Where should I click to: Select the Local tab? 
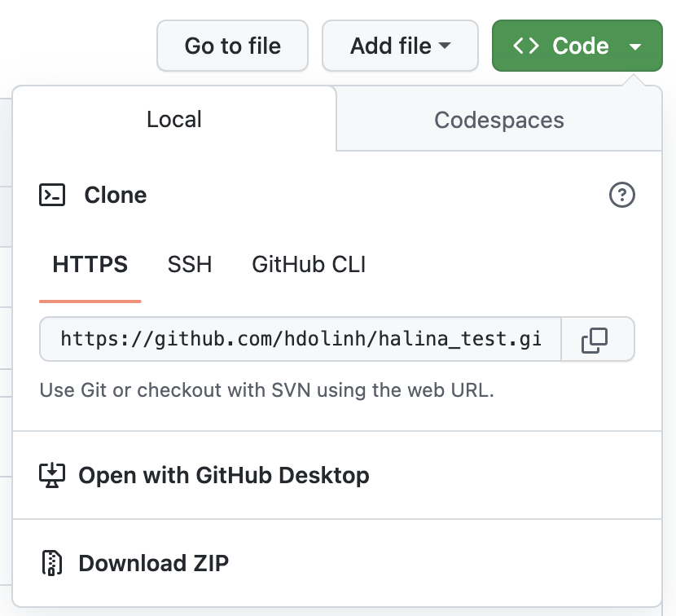click(x=173, y=120)
